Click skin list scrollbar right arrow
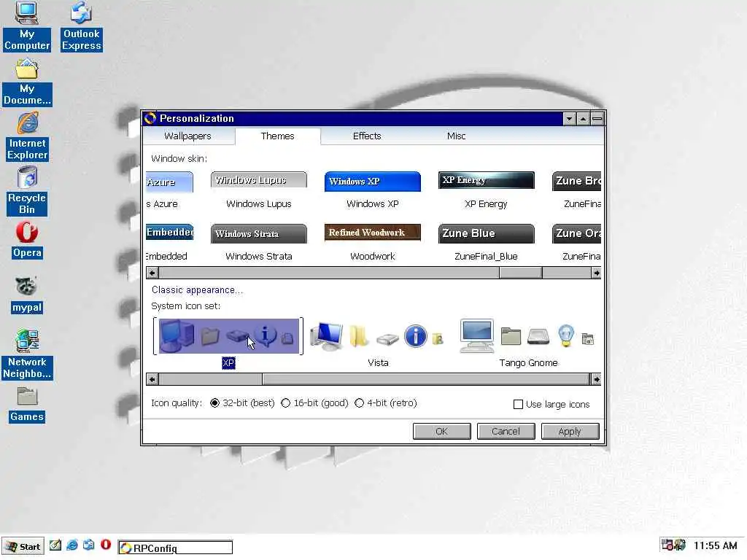This screenshot has width=747, height=560. (x=596, y=273)
